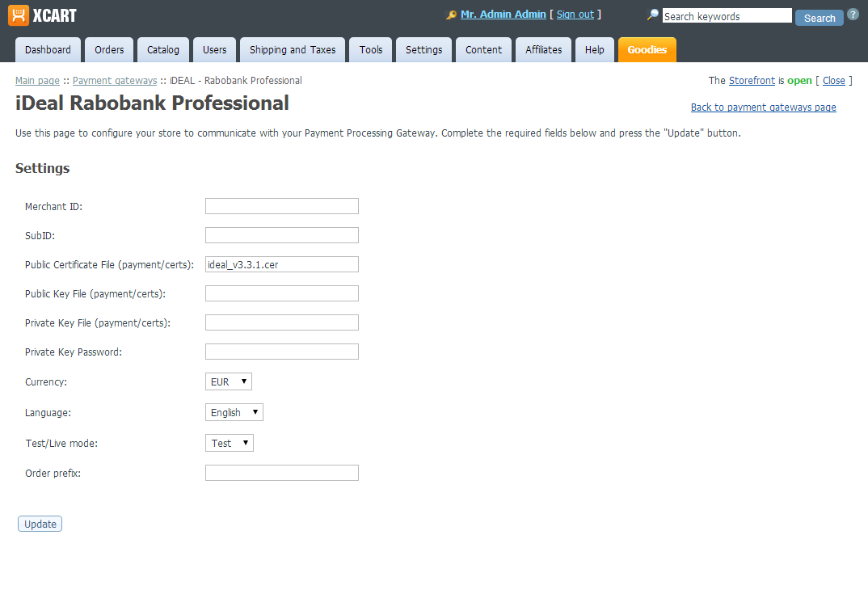Follow the Main page breadcrumb link
The height and width of the screenshot is (594, 868).
coord(37,80)
